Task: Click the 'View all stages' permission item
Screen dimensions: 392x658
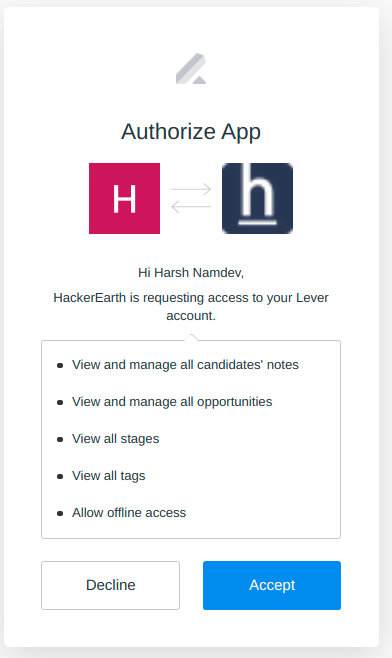Action: 115,439
